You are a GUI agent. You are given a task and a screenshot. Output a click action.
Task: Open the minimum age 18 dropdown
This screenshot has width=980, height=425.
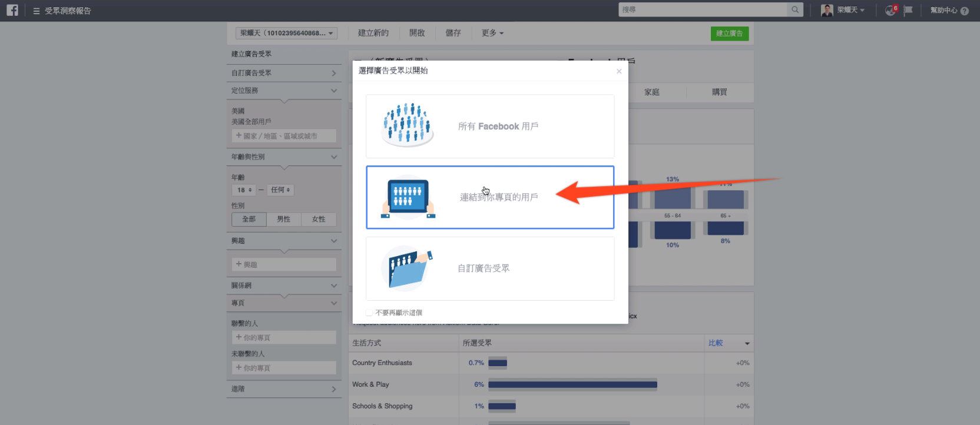[244, 190]
